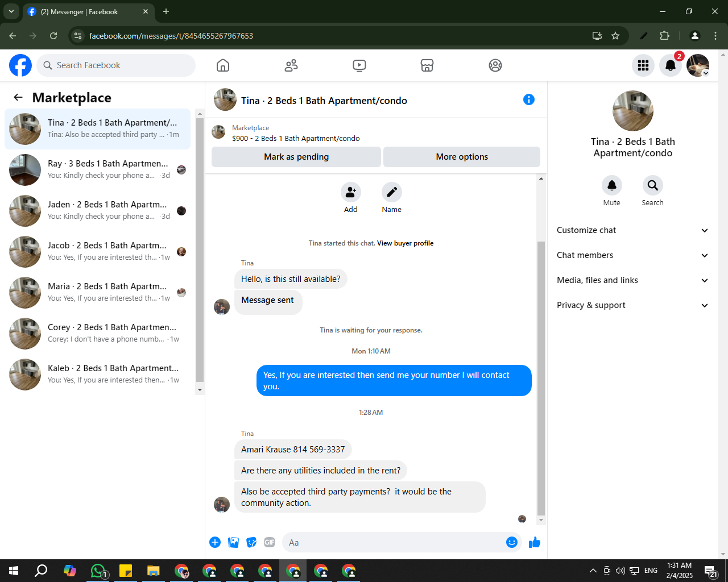728x582 pixels.
Task: Go back using the Marketplace arrow
Action: [x=18, y=98]
